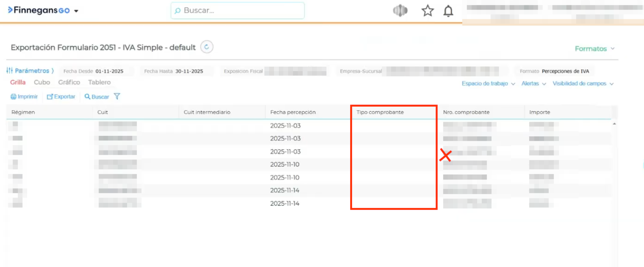Switch to the Gráfico tab

tap(69, 82)
